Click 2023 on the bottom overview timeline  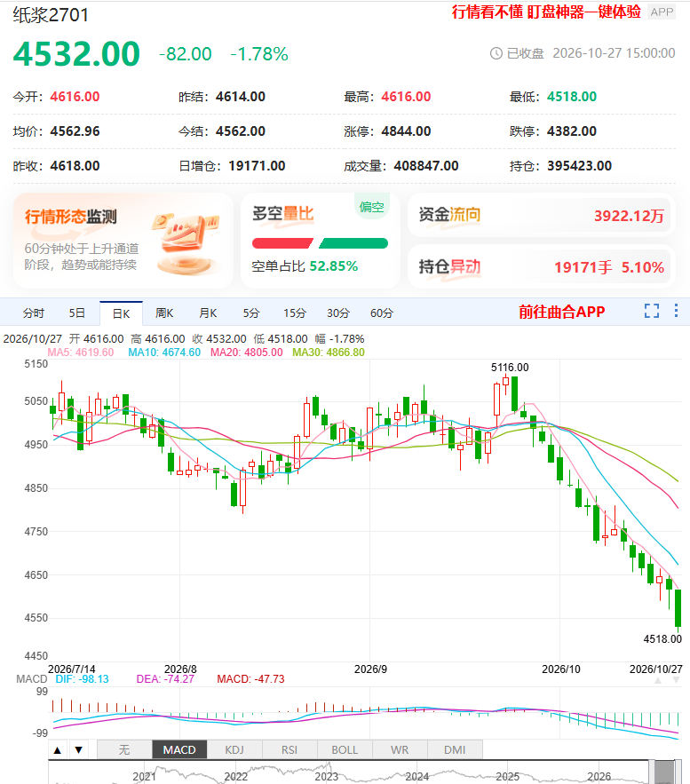[x=327, y=777]
